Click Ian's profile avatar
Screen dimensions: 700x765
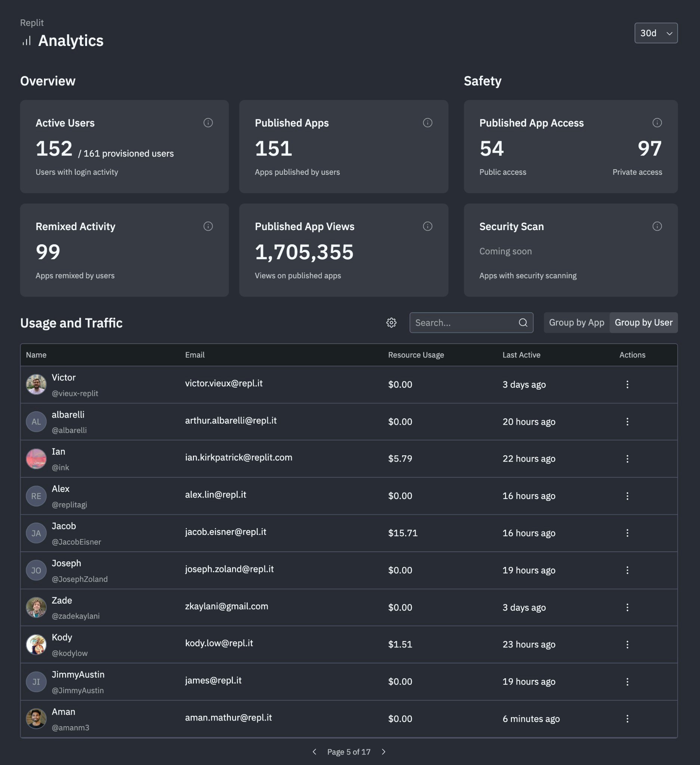point(36,458)
